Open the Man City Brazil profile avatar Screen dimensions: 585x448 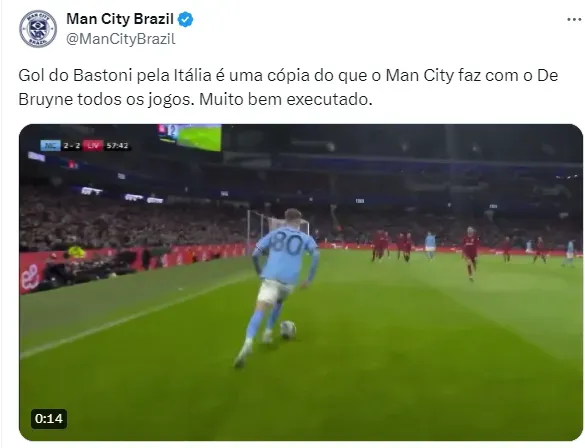point(38,29)
